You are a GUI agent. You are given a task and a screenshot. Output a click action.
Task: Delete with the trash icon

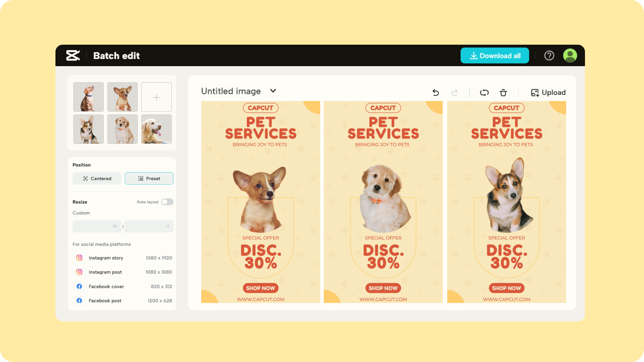point(503,93)
